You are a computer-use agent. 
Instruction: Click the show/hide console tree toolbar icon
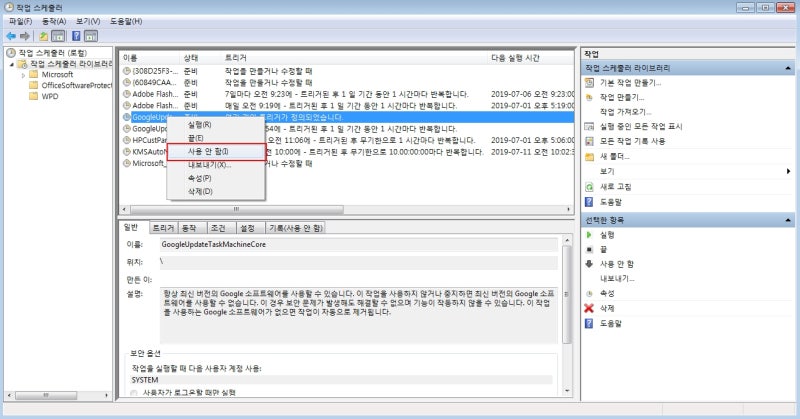(58, 36)
